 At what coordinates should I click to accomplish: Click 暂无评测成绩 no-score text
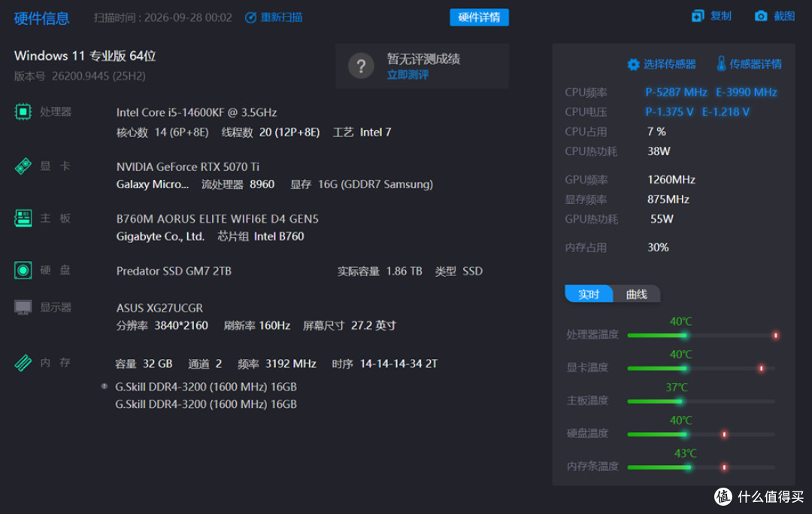pos(423,59)
